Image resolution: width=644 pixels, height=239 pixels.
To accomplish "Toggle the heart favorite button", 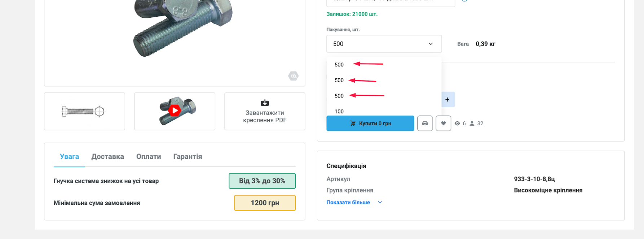I will click(x=443, y=123).
